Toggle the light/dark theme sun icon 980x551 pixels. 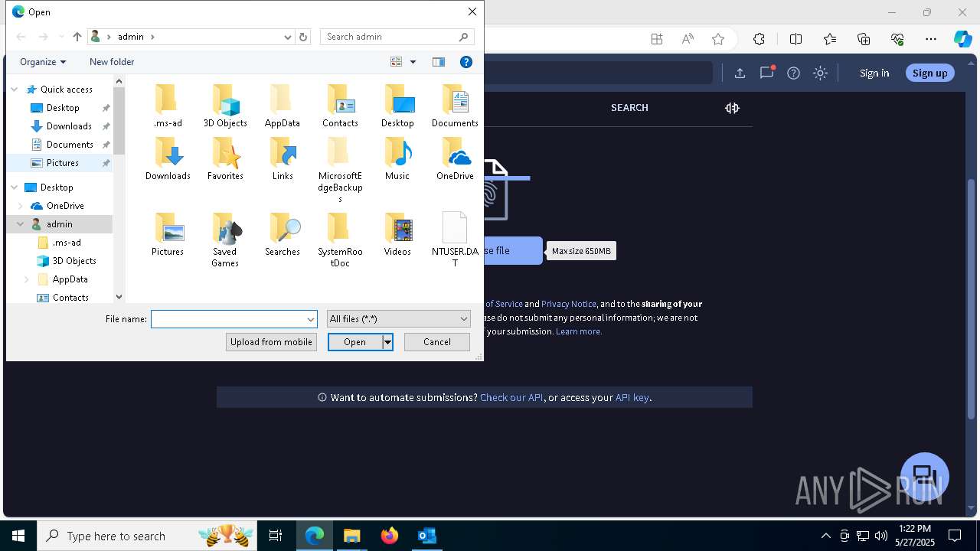[820, 73]
